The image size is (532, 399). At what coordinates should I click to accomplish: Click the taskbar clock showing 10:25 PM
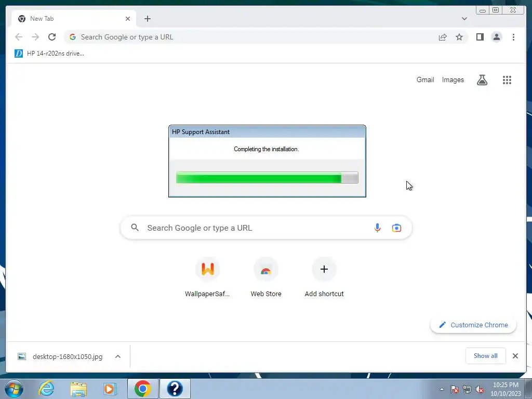[505, 389]
